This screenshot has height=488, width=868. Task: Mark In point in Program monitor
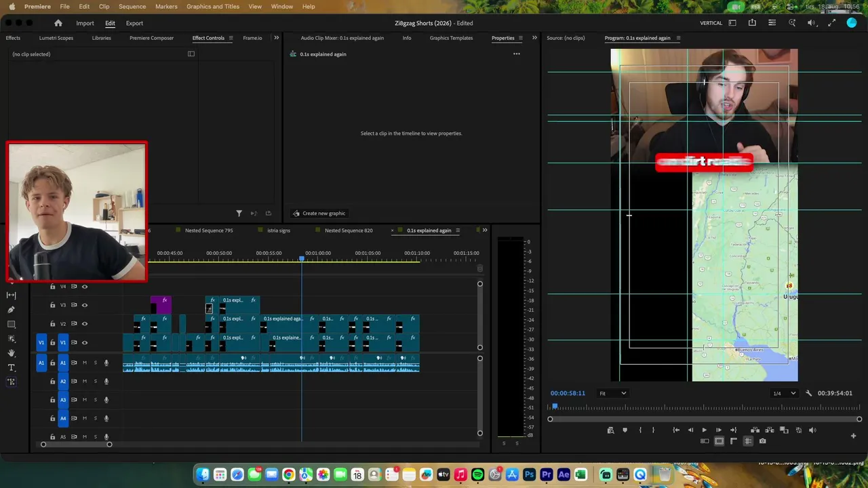point(639,430)
